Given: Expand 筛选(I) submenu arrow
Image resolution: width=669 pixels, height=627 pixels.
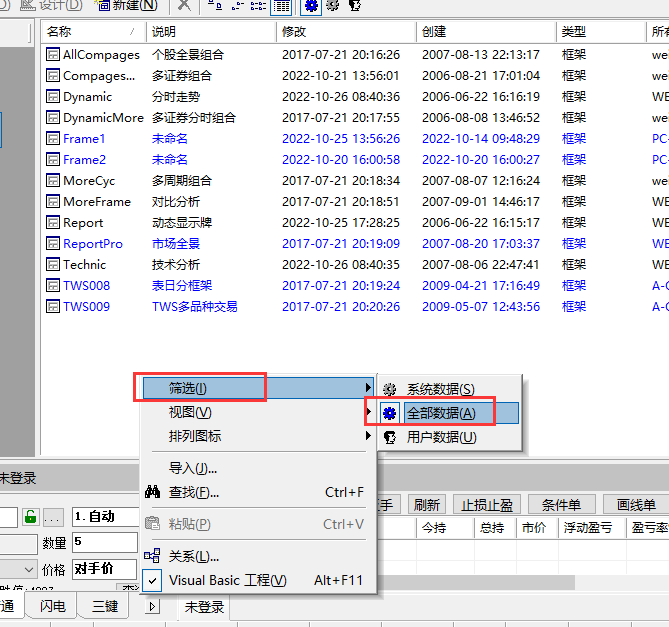Looking at the screenshot, I should click(368, 387).
